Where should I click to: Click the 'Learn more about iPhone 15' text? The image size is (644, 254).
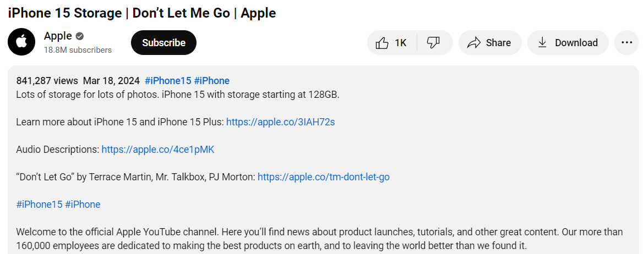click(x=121, y=122)
